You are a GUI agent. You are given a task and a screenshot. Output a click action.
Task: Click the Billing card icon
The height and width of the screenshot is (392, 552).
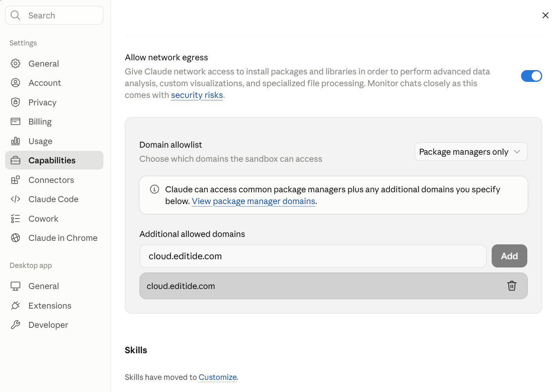pyautogui.click(x=15, y=121)
